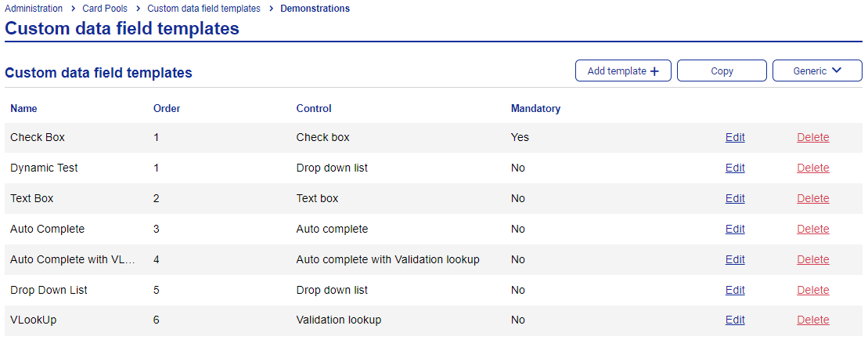
Task: Select the 'VLookUp' name cell
Action: click(x=33, y=320)
